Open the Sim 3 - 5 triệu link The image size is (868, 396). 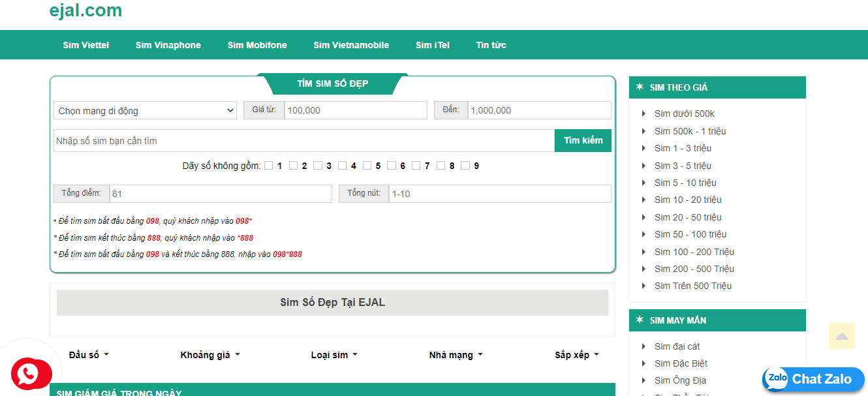point(683,166)
